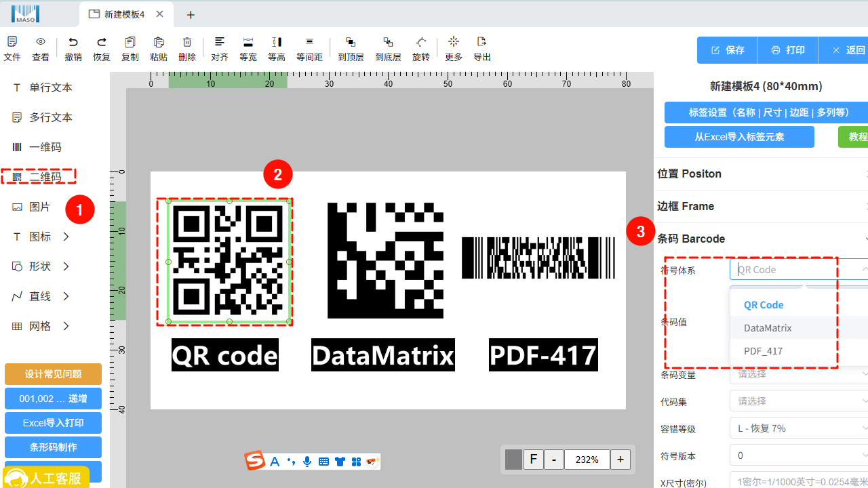Click the Sogou input method S logo
Screen dimensions: 868x488
(x=255, y=461)
